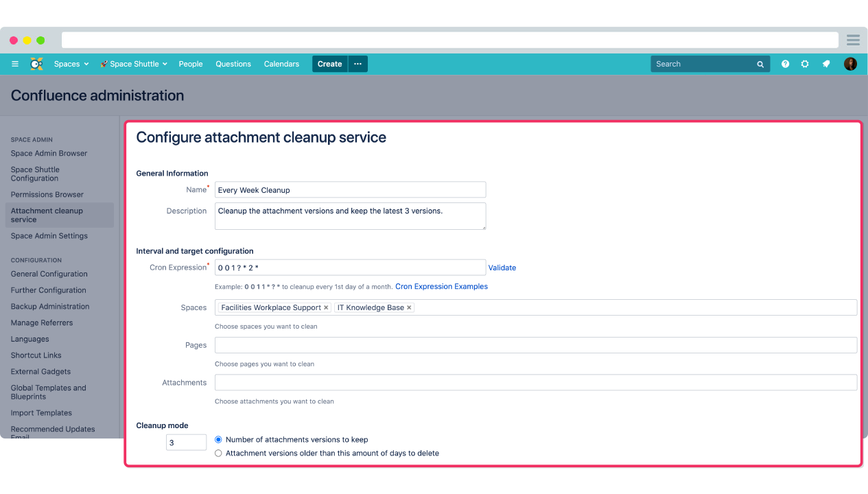Screen dimensions: 868x494
Task: Click the Create button
Action: 329,64
